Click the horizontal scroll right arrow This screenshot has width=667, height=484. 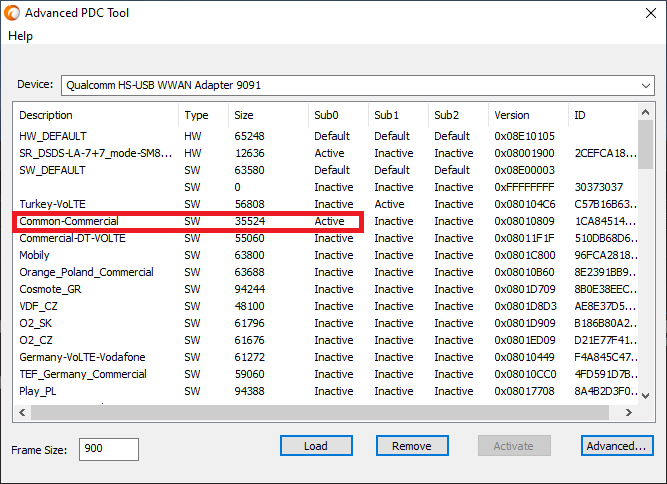pos(629,412)
